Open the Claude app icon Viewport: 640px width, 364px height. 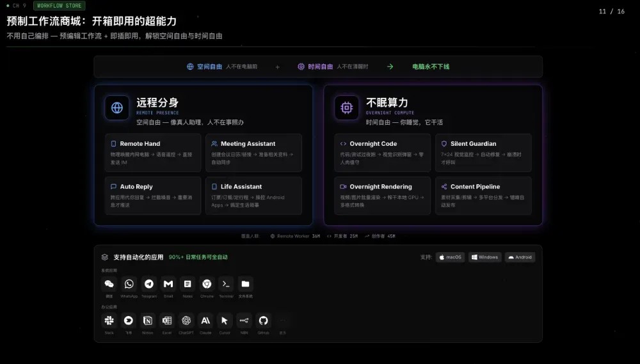click(205, 320)
